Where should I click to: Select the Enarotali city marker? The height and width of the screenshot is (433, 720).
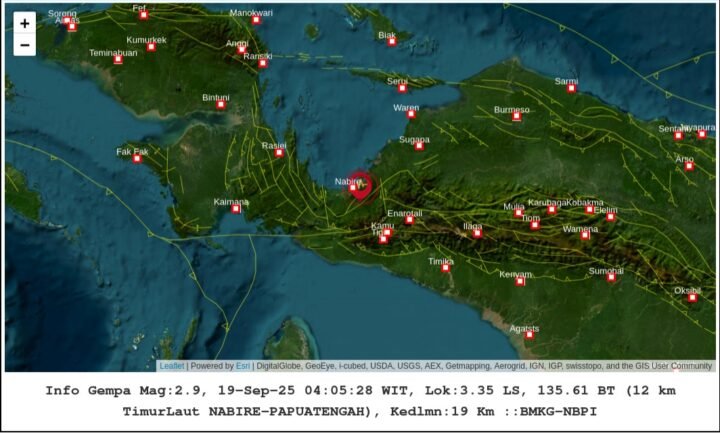coord(409,220)
